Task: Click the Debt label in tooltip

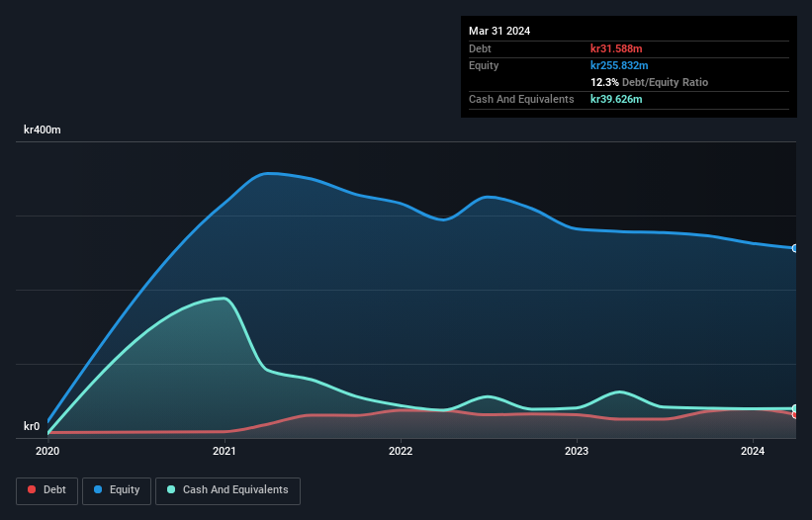Action: (480, 48)
